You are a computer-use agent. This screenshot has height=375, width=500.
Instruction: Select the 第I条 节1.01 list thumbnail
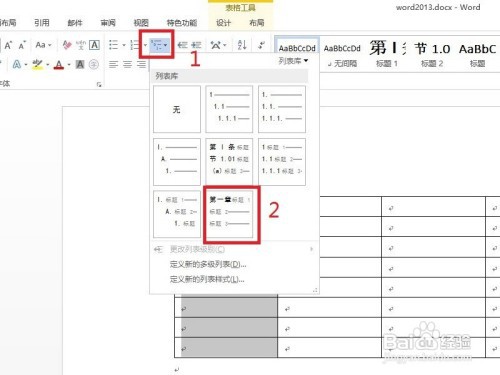pos(229,162)
